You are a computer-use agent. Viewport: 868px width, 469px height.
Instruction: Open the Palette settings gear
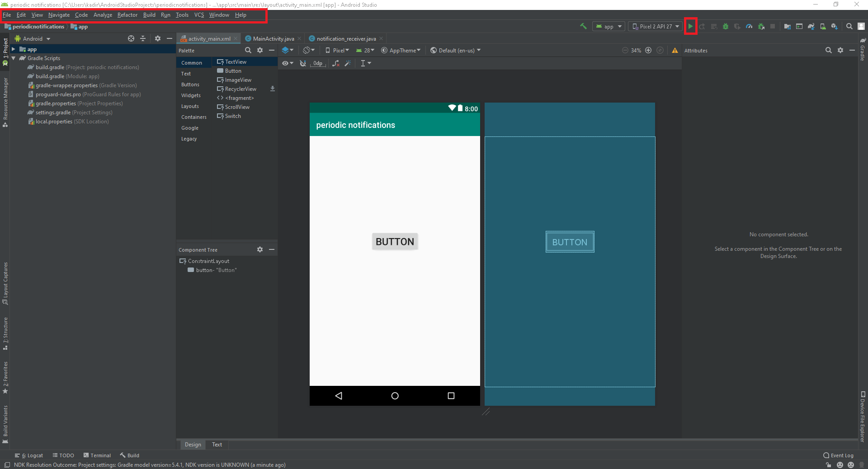pos(260,50)
